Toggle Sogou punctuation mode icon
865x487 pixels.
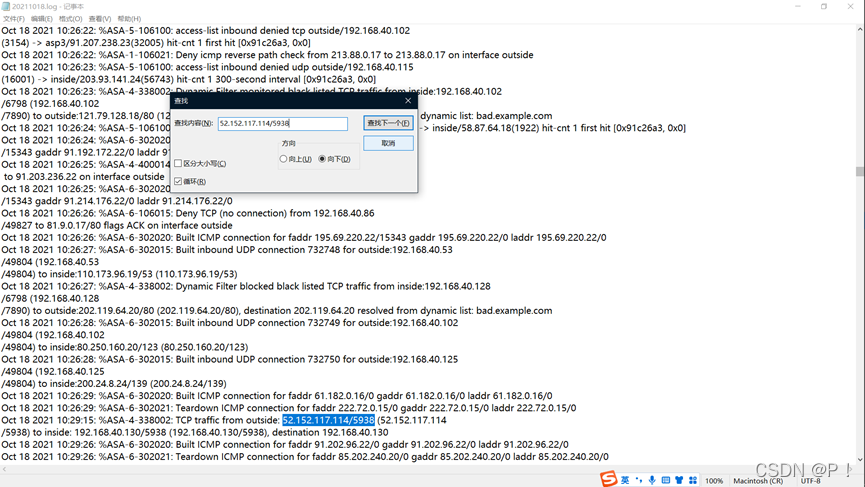click(639, 480)
